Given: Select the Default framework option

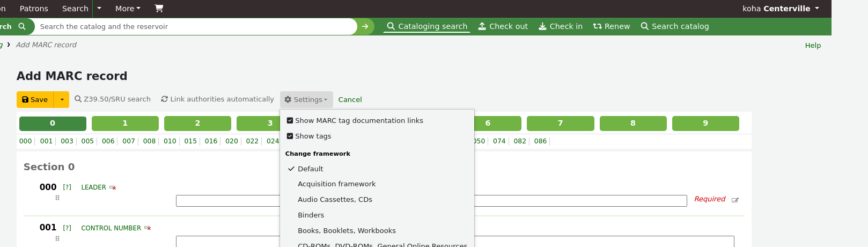Looking at the screenshot, I should (310, 169).
